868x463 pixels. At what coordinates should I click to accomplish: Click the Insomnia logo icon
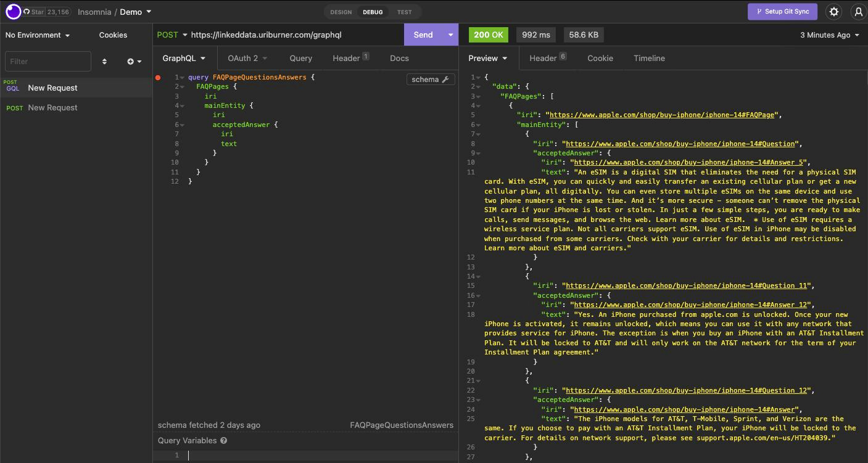[13, 12]
